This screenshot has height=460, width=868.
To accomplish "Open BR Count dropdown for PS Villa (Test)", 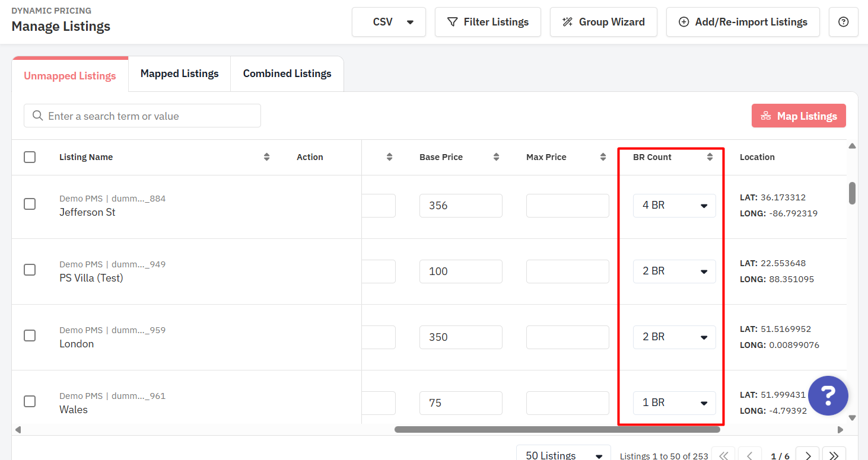I will click(674, 271).
